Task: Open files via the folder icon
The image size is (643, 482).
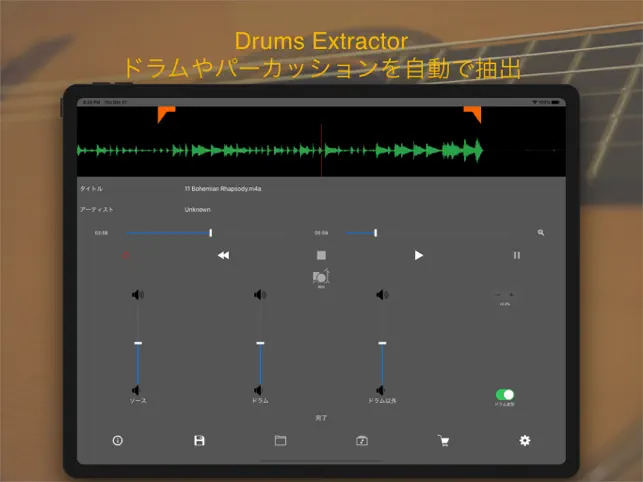Action: [x=280, y=441]
